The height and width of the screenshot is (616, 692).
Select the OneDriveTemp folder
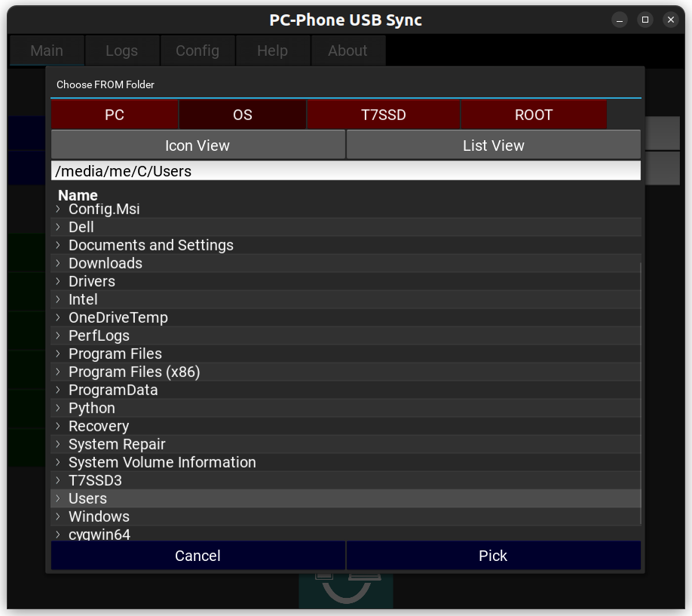pos(118,317)
